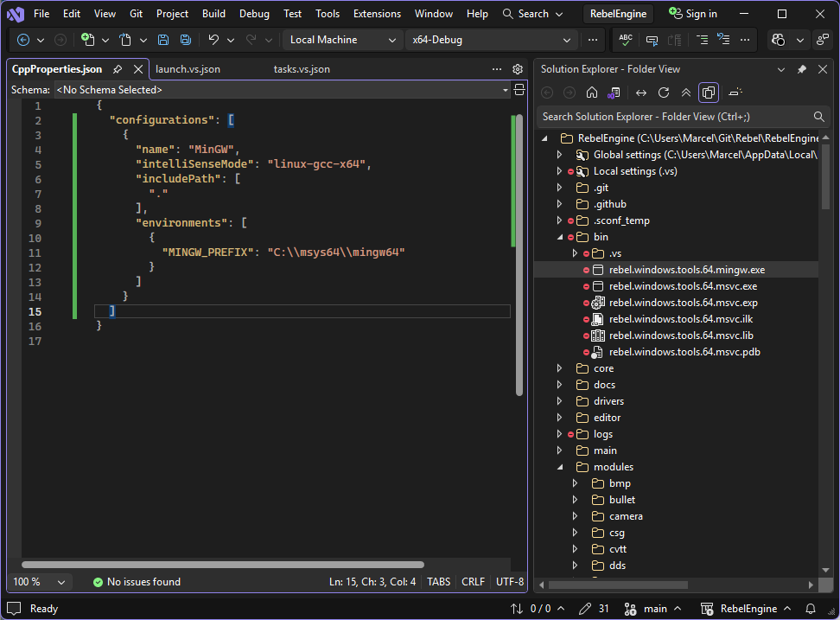Close the Solution Explorer panel
The width and height of the screenshot is (840, 620).
click(823, 69)
